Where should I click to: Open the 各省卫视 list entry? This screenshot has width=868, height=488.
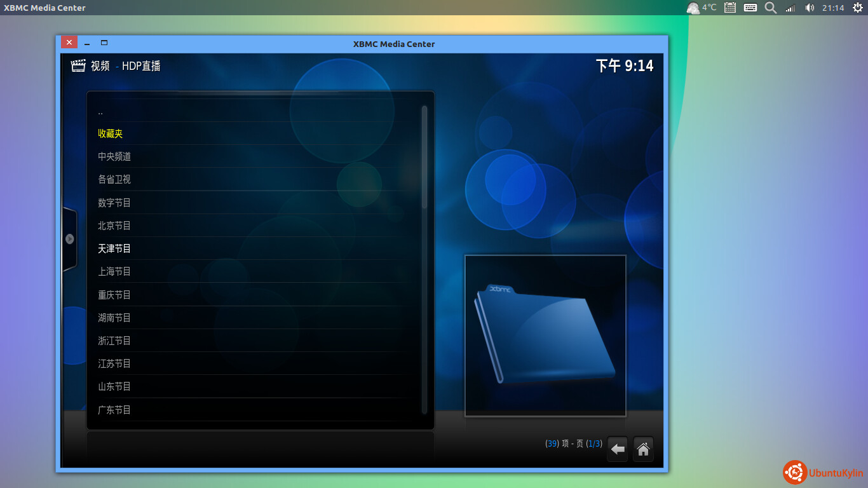tap(254, 179)
